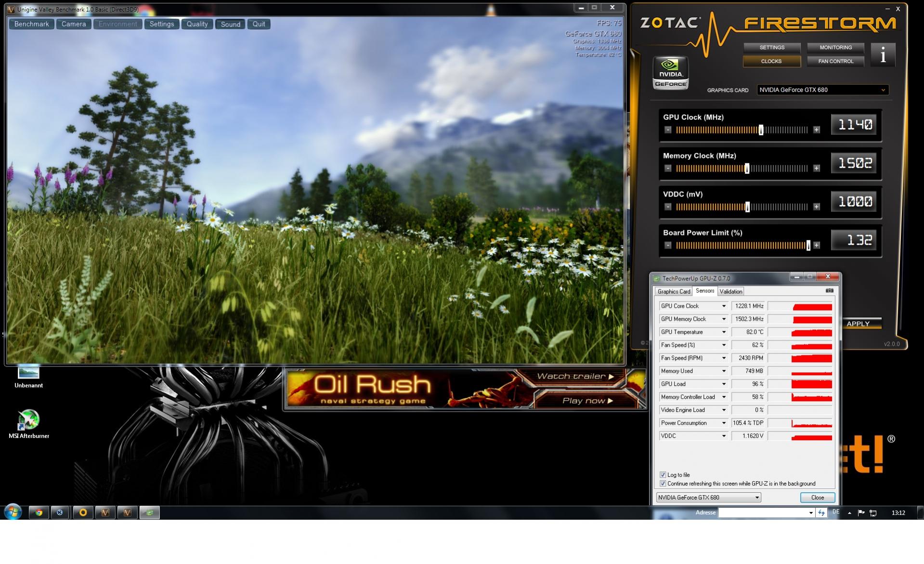Click the Memory Clock slider handle
The image size is (924, 564).
pyautogui.click(x=747, y=169)
